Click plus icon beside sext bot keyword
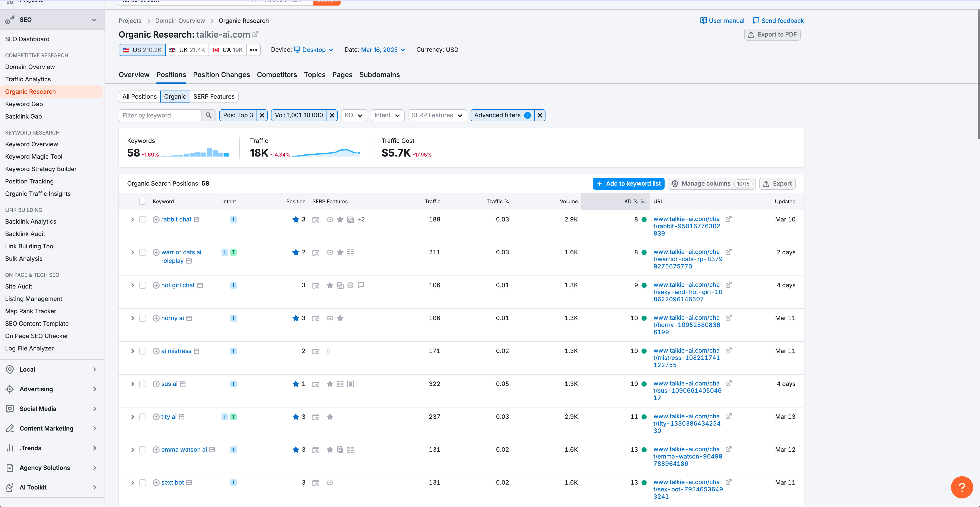Screen dimensions: 980x507 156,483
